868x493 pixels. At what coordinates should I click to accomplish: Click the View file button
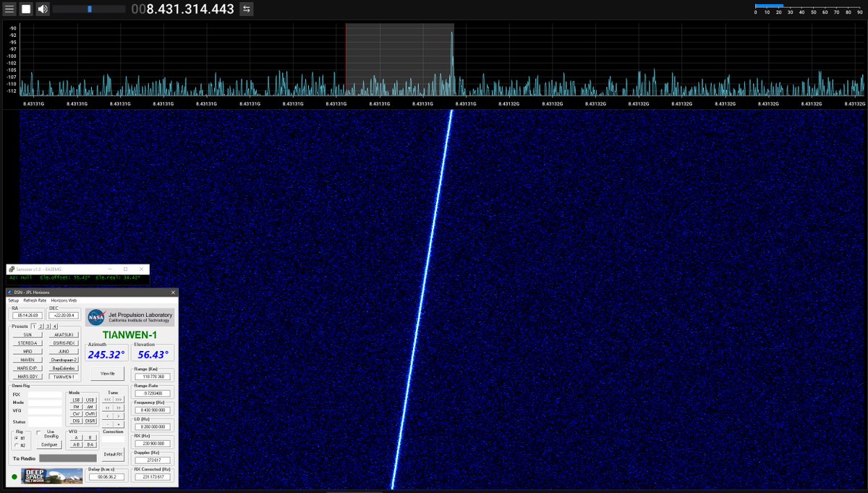[x=107, y=374]
